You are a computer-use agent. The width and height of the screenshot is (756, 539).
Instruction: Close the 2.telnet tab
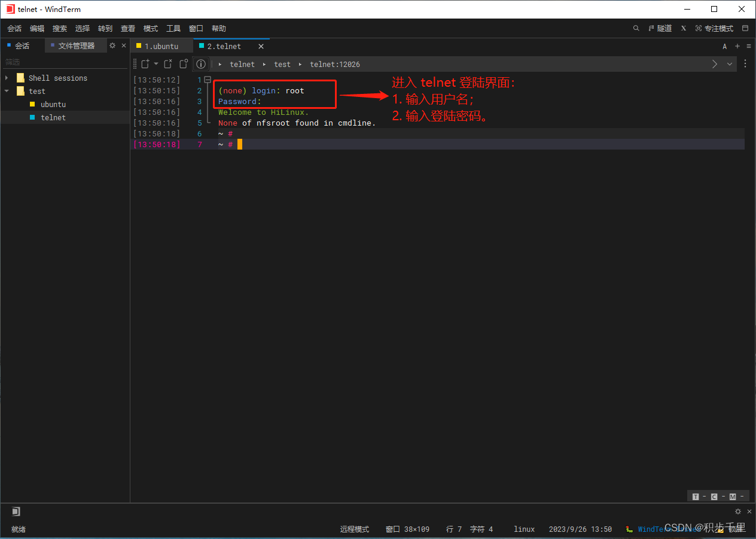261,46
